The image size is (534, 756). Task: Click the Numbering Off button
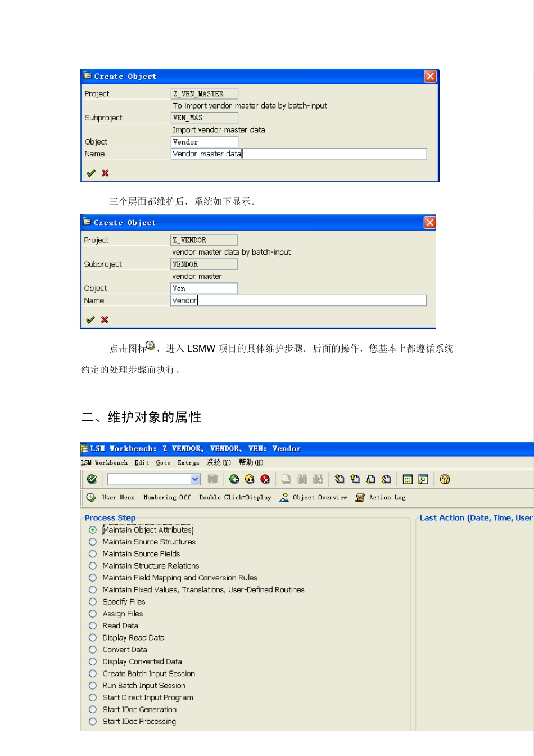point(167,498)
